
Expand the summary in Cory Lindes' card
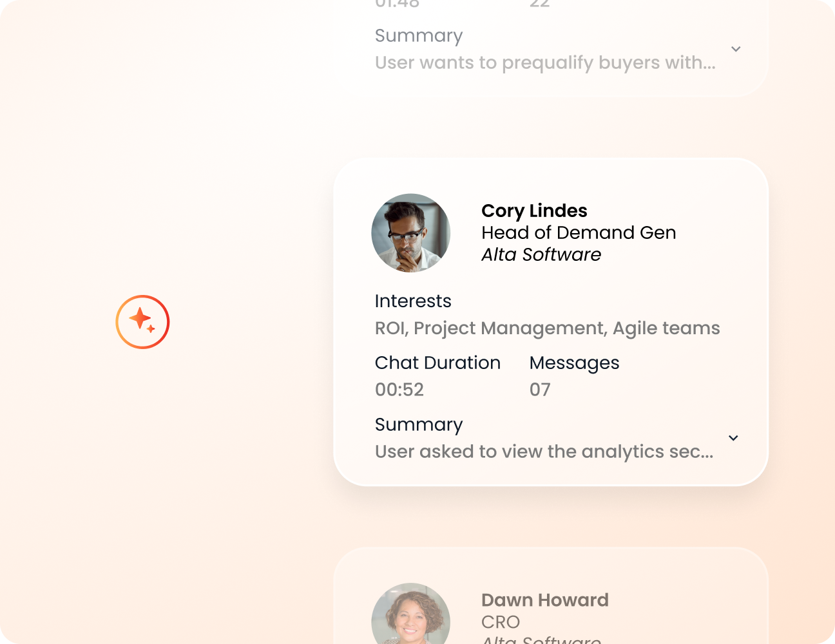tap(733, 438)
